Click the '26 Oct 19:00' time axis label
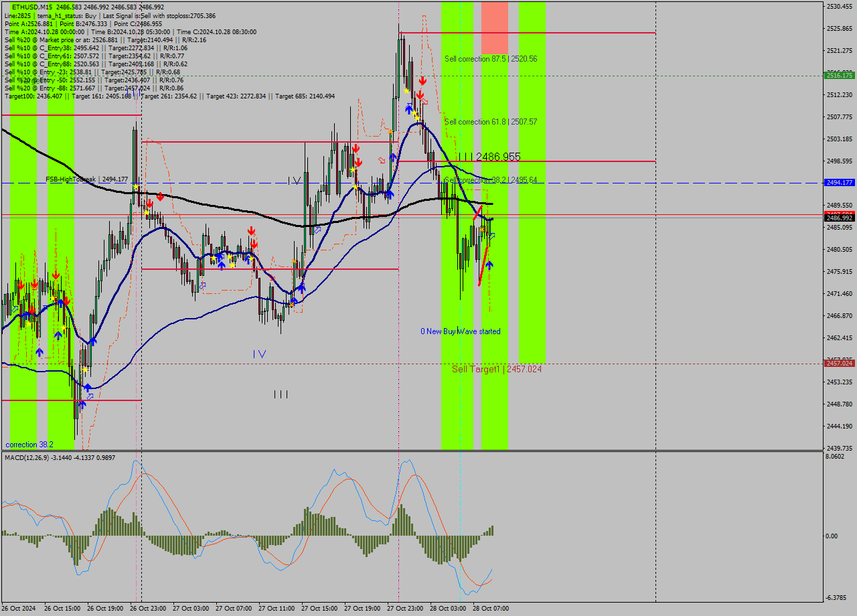The width and height of the screenshot is (857, 616). pos(105,609)
